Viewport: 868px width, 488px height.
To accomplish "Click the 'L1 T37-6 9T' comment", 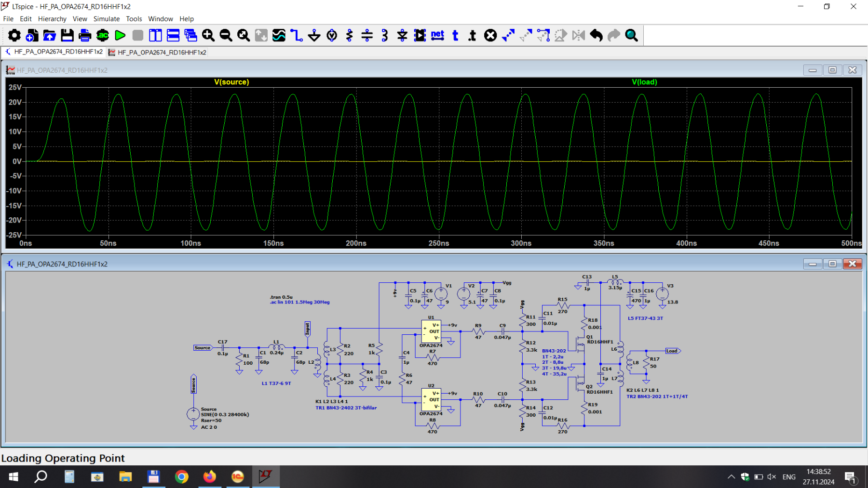I will 276,383.
